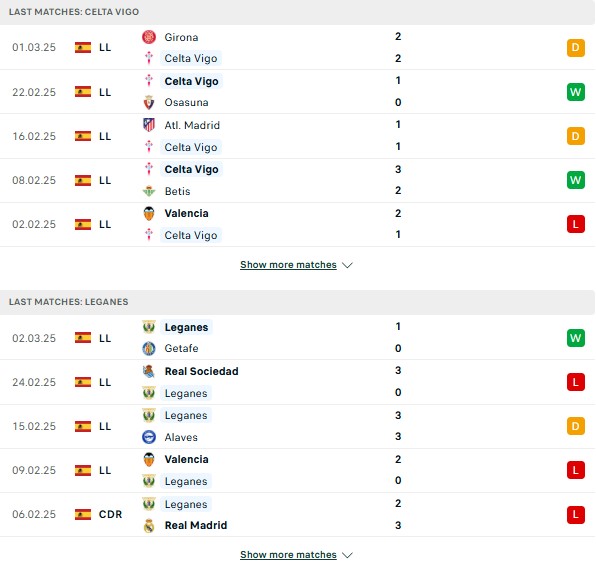Click the Real Madrid club crest
596x573 pixels.
tap(149, 525)
